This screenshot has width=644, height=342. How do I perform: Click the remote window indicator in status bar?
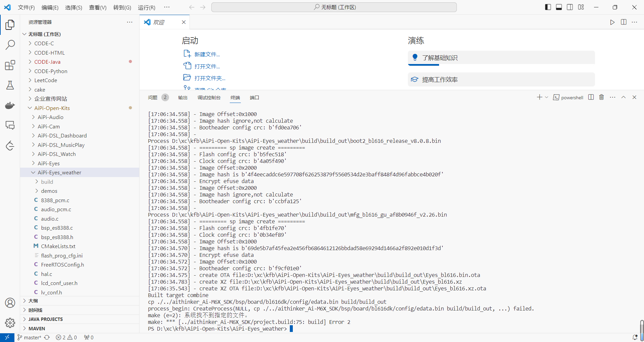[x=7, y=337]
